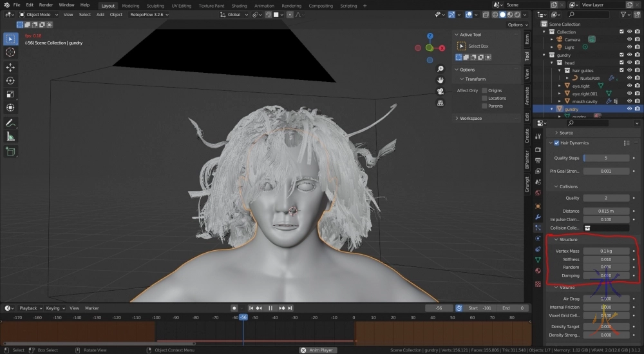Screen dimensions: 644x354
Task: Adjust the Quality Steps slider
Action: click(x=606, y=158)
